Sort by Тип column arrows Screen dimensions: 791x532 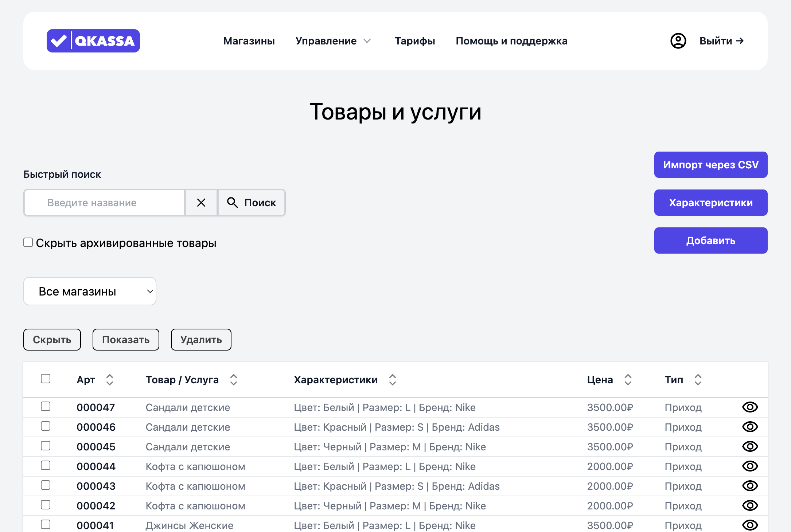click(x=698, y=380)
